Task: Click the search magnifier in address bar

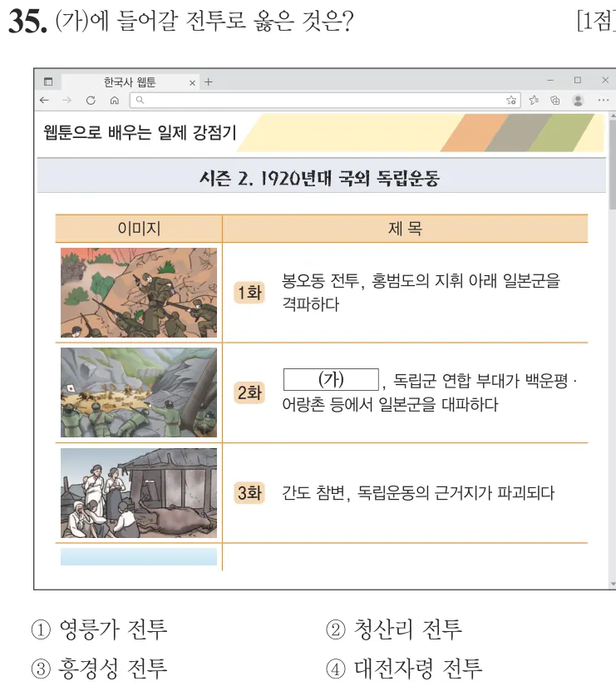Action: pos(140,100)
